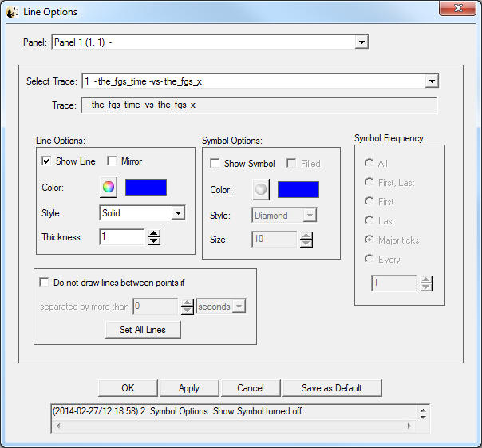Click the Line Options window title icon
The width and height of the screenshot is (482, 448).
click(12, 11)
